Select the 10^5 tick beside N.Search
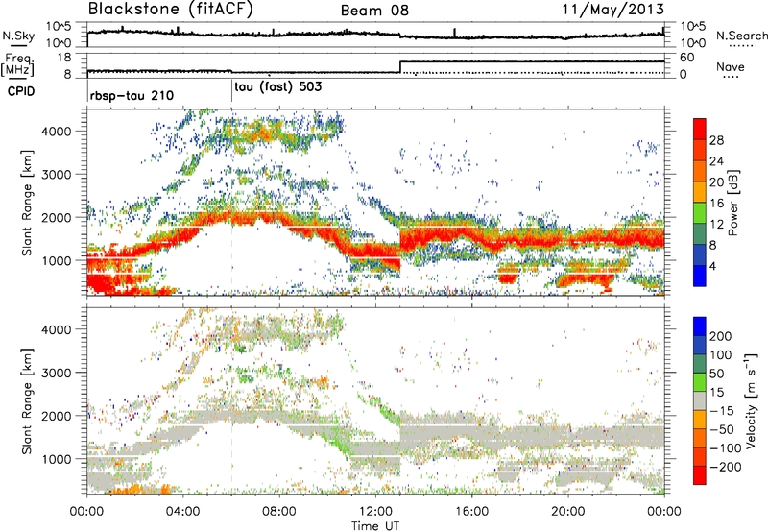The width and height of the screenshot is (768, 532). tap(693, 27)
